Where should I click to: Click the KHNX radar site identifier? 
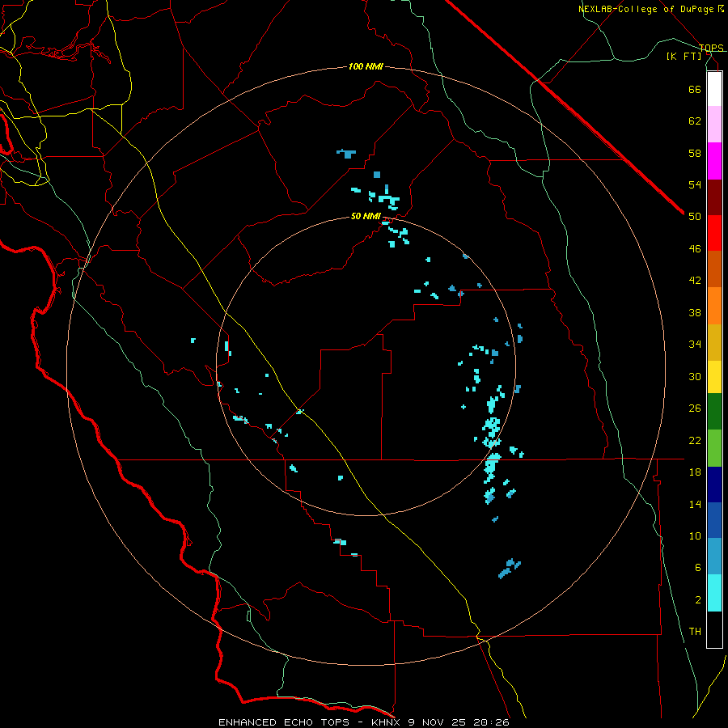387,722
